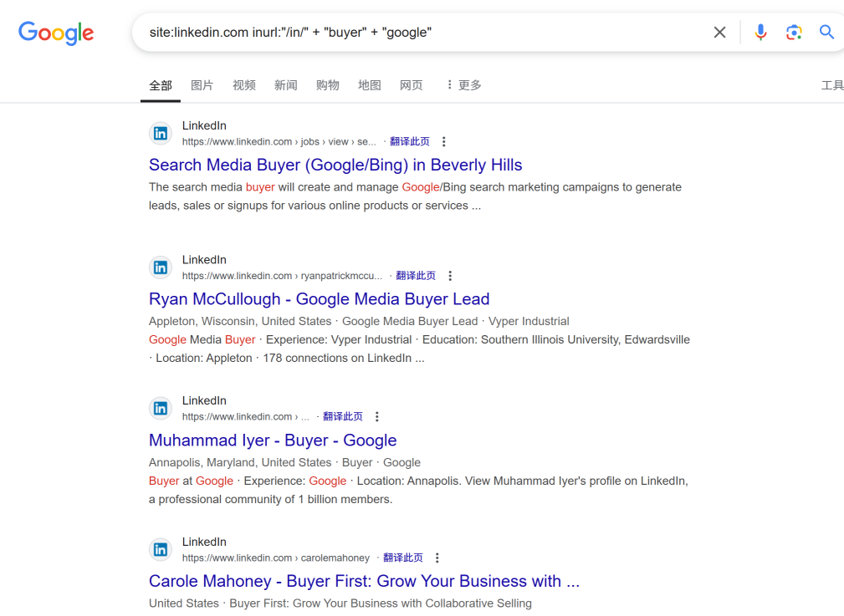Click 'LinkedIn' site name above Carole Mahoney result

[x=204, y=542]
